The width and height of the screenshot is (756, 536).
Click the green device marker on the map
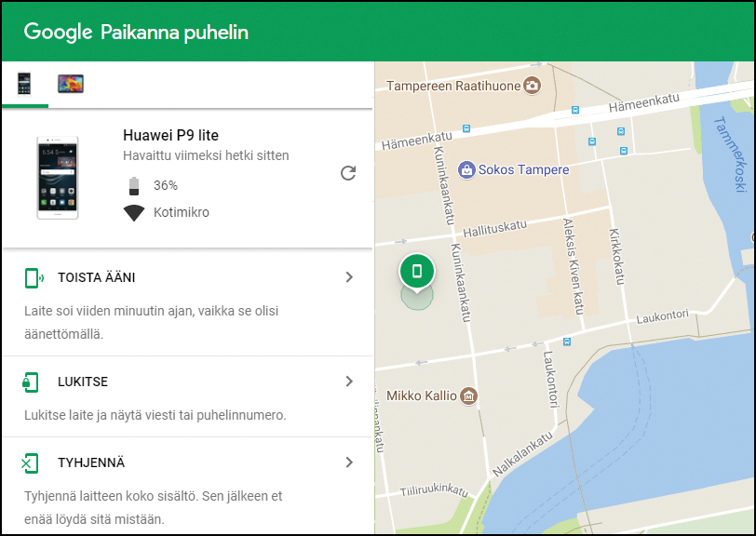pos(417,271)
